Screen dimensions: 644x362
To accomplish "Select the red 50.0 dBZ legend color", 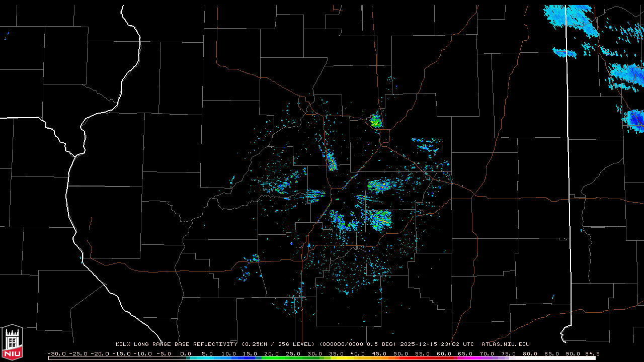I will [409, 358].
